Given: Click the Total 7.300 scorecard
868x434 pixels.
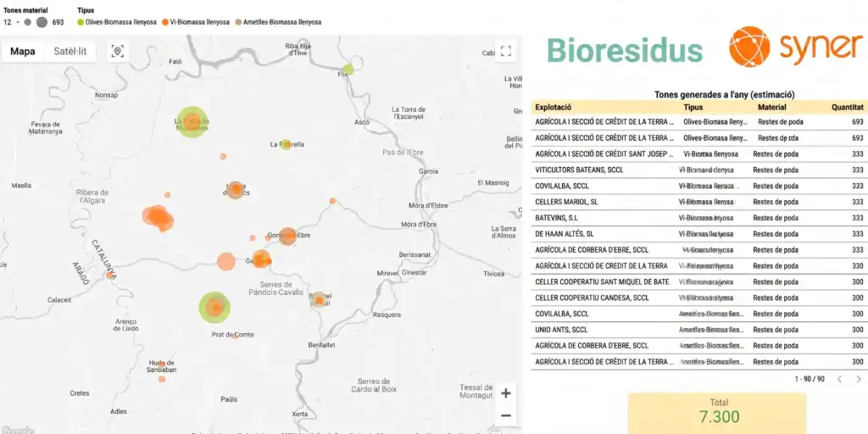Looking at the screenshot, I should [x=719, y=413].
